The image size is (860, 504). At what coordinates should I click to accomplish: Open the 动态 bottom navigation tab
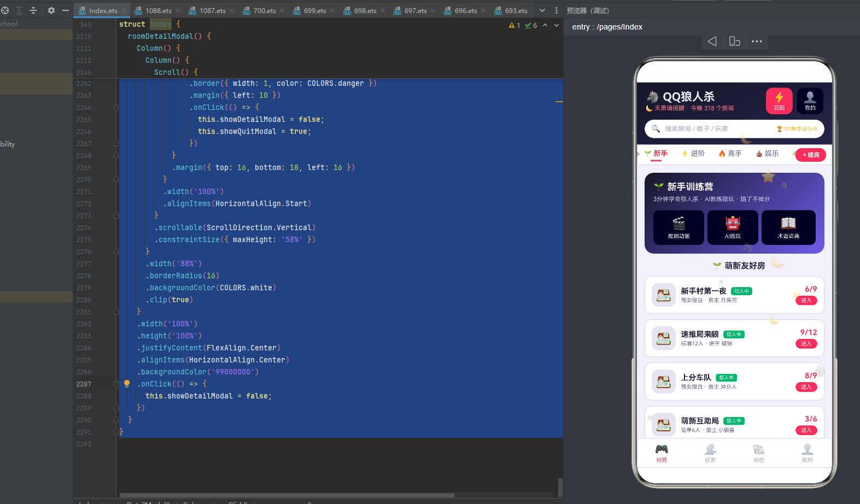tap(758, 453)
